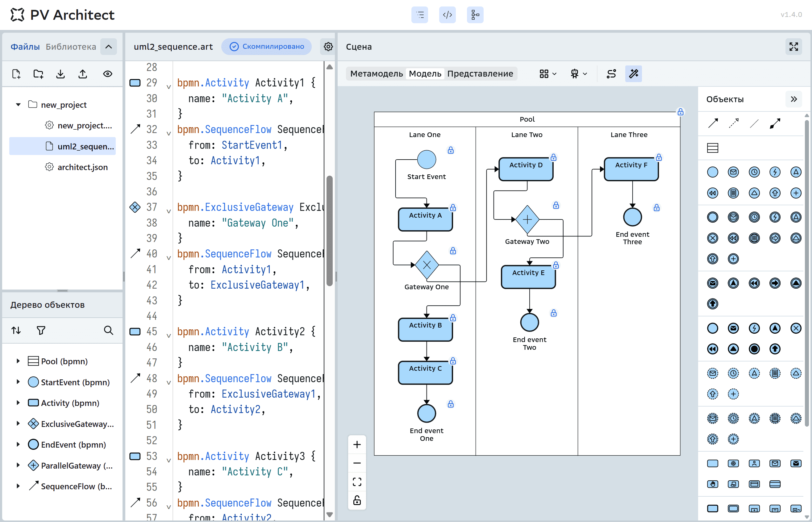Collapse the Объекты panel
Image resolution: width=812 pixels, height=522 pixels.
[794, 99]
